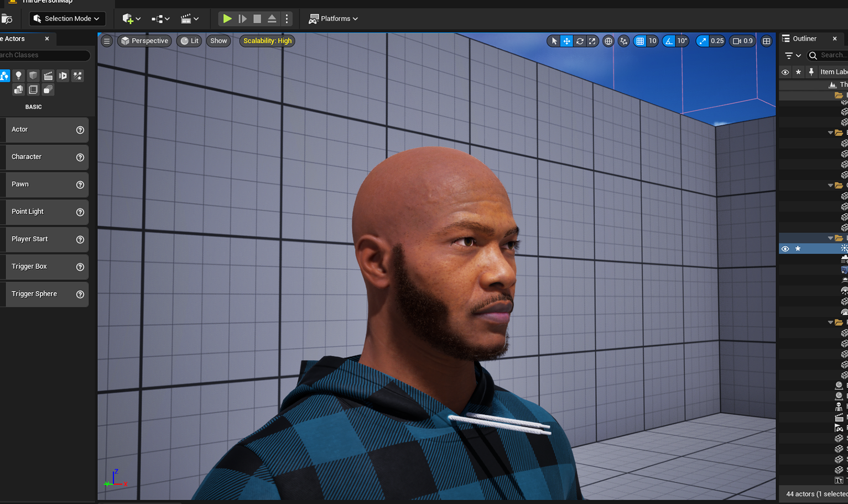Click the star on selected Outliner row
The width and height of the screenshot is (848, 504).
tap(798, 249)
